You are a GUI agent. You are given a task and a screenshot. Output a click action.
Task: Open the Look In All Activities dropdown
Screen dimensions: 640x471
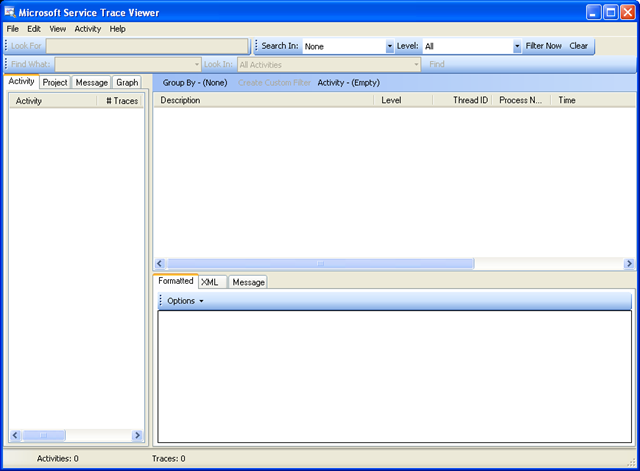tap(329, 64)
